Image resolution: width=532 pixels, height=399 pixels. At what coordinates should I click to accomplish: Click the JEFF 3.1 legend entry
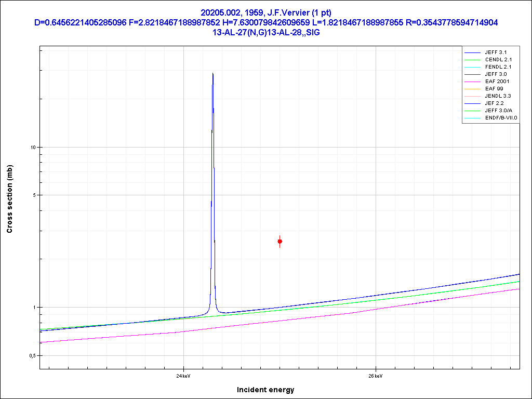point(495,52)
